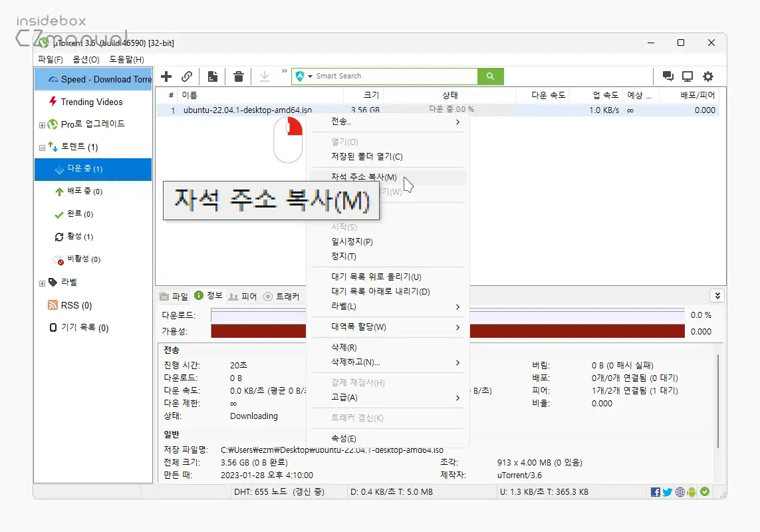
Task: Click the remote monitor toolbar icon
Action: [x=688, y=76]
